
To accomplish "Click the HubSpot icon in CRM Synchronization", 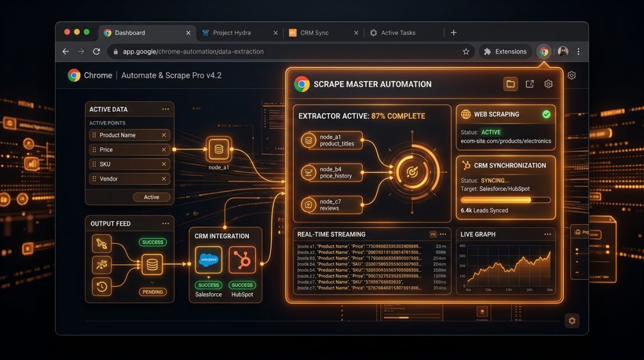I will pyautogui.click(x=465, y=165).
